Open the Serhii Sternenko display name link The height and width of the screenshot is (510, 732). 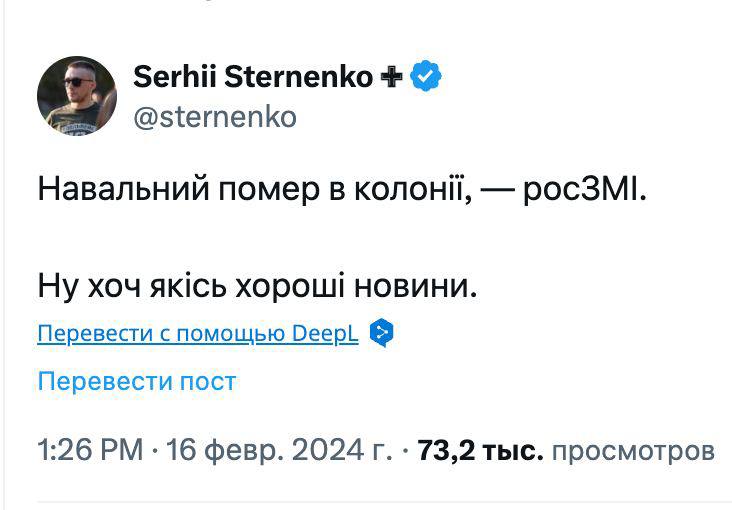pos(252,76)
